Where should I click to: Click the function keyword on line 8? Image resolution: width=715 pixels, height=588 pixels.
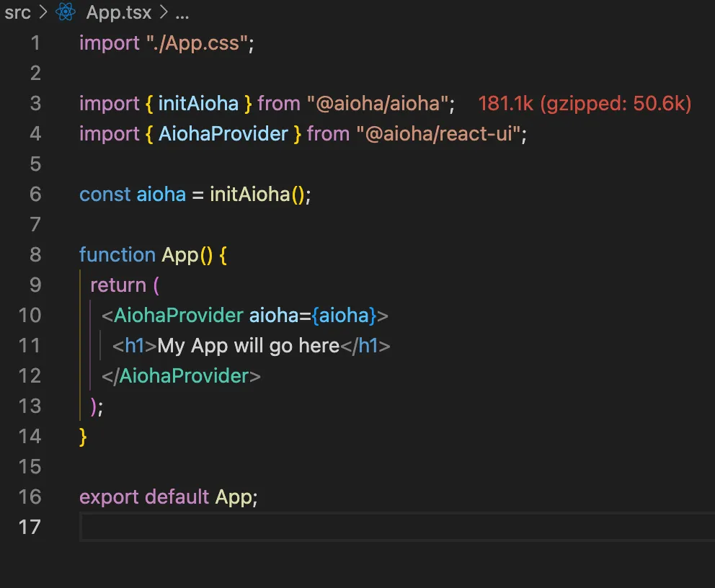tap(117, 255)
